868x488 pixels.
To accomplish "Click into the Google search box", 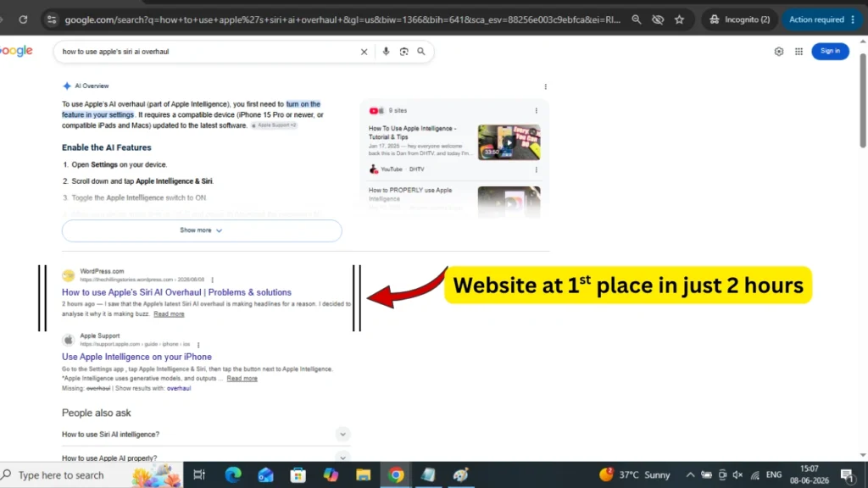I will [x=208, y=52].
